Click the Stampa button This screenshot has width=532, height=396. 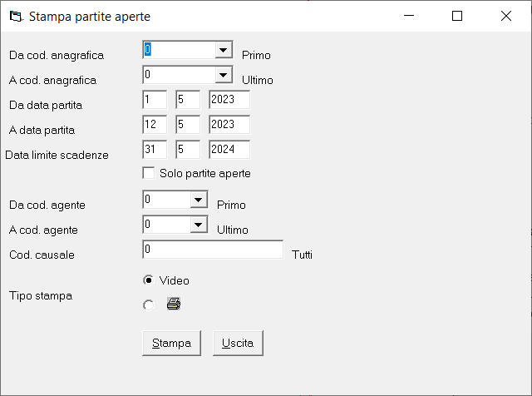(172, 343)
